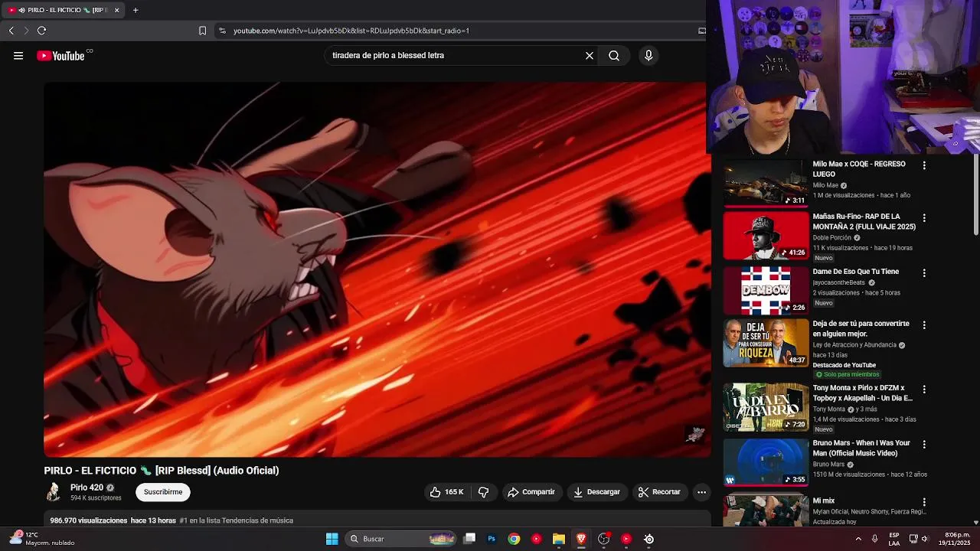Open the Doble Porción channel name
980x551 pixels.
(x=831, y=237)
